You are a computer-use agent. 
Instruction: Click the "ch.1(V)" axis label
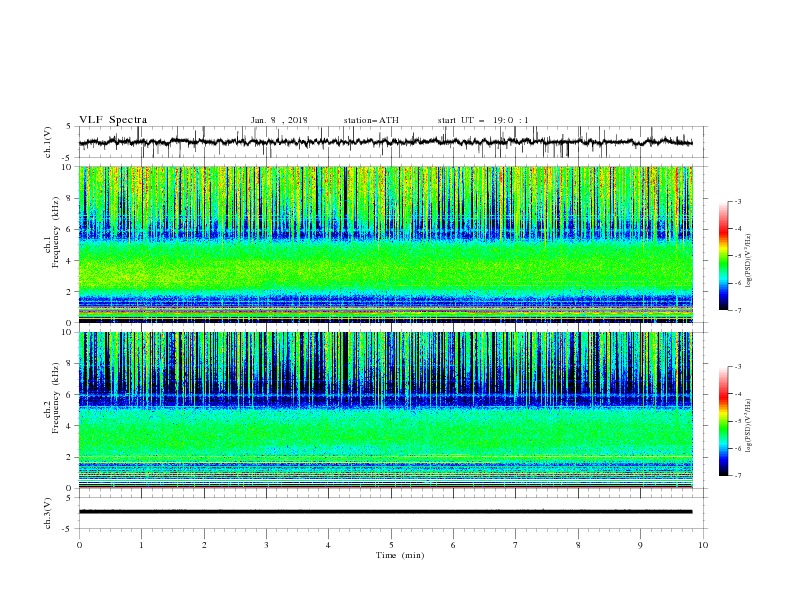pyautogui.click(x=48, y=142)
